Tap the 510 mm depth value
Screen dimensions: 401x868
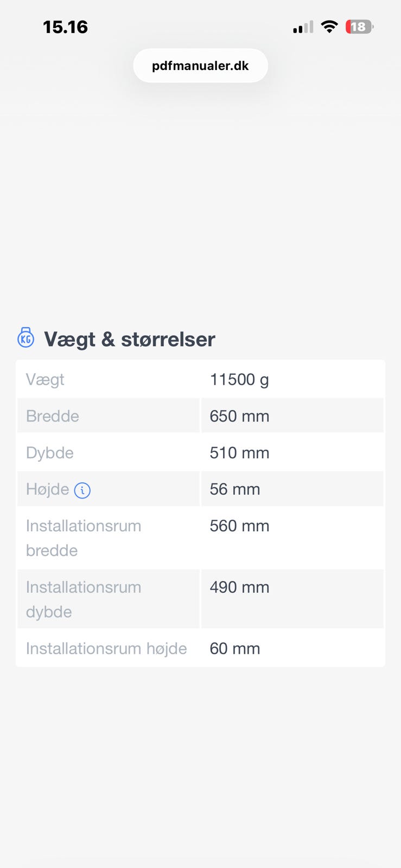click(x=239, y=452)
